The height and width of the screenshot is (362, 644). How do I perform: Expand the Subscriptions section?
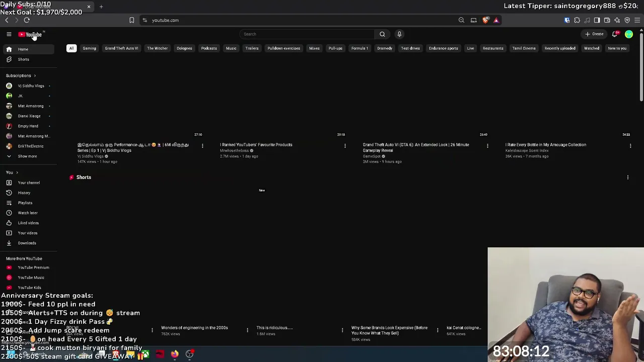point(21,75)
